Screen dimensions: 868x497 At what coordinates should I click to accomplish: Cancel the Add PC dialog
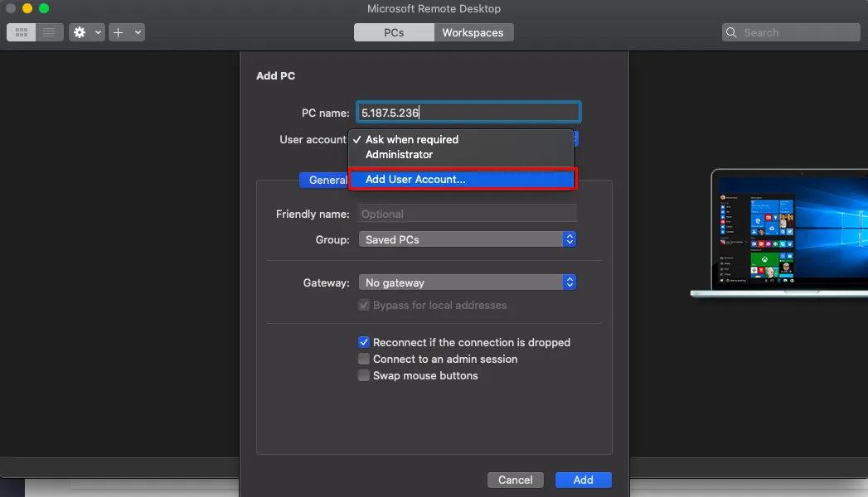pos(515,480)
